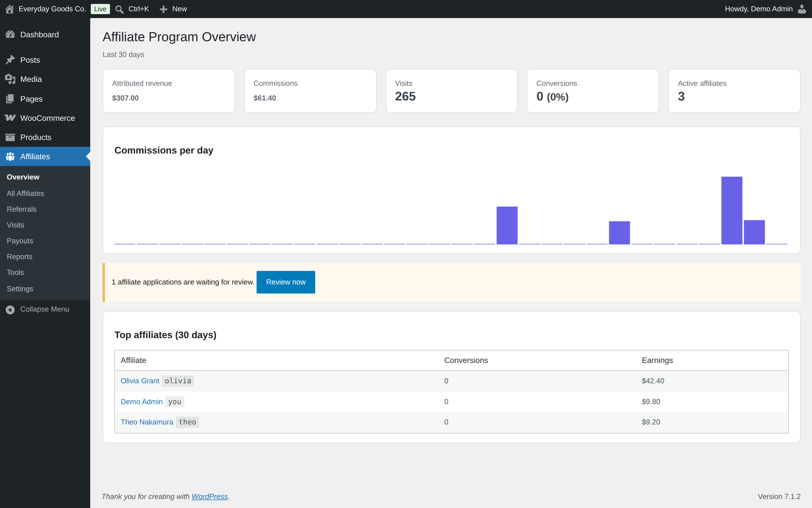Screen dimensions: 812x508
Task: Click the WooCommerce logo icon
Action: tap(10, 118)
